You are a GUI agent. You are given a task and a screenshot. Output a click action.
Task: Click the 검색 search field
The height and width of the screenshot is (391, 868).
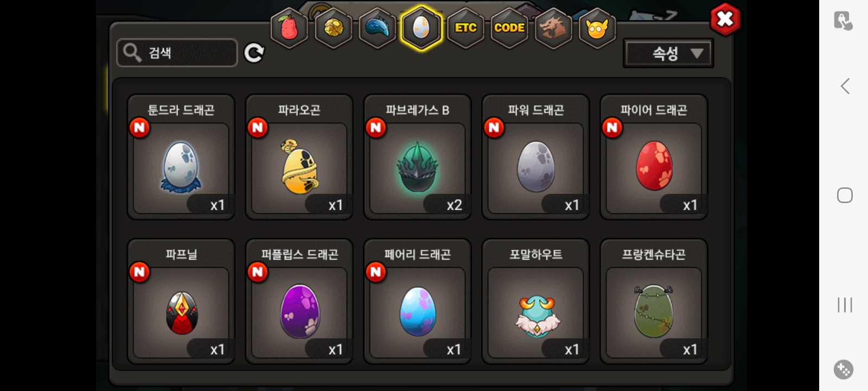pyautogui.click(x=177, y=53)
